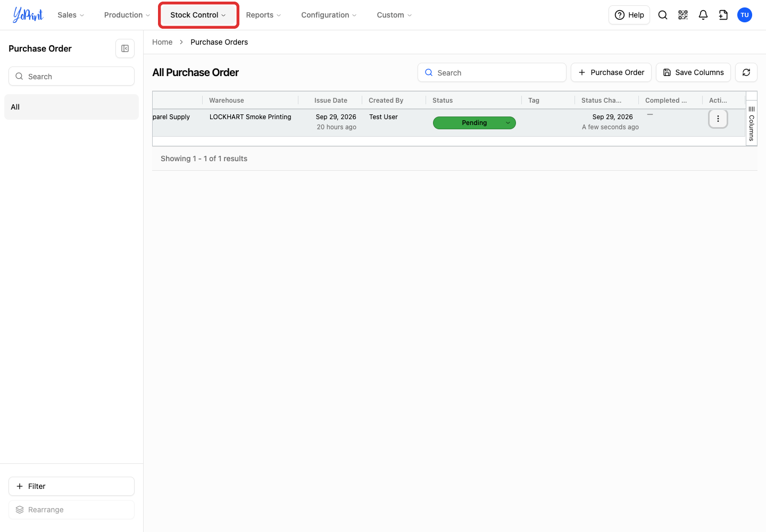The width and height of the screenshot is (766, 532).
Task: Open the TU user avatar menu
Action: (745, 15)
